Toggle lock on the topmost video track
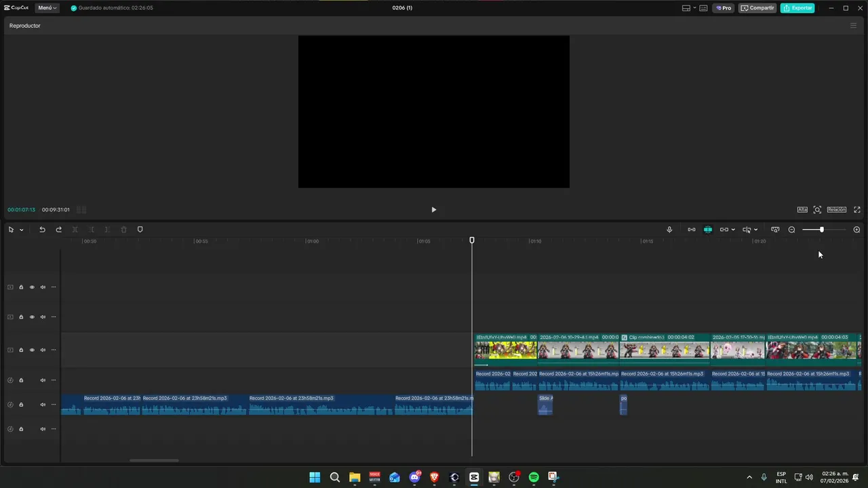 point(21,287)
